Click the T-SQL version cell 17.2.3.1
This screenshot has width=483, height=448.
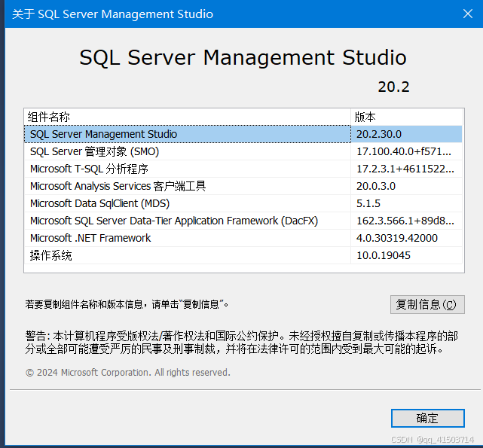click(x=405, y=169)
